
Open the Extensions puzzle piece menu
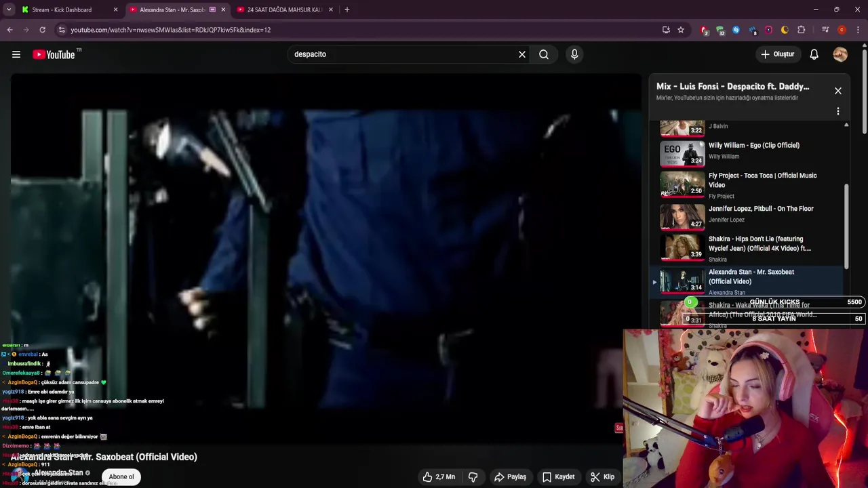point(802,30)
